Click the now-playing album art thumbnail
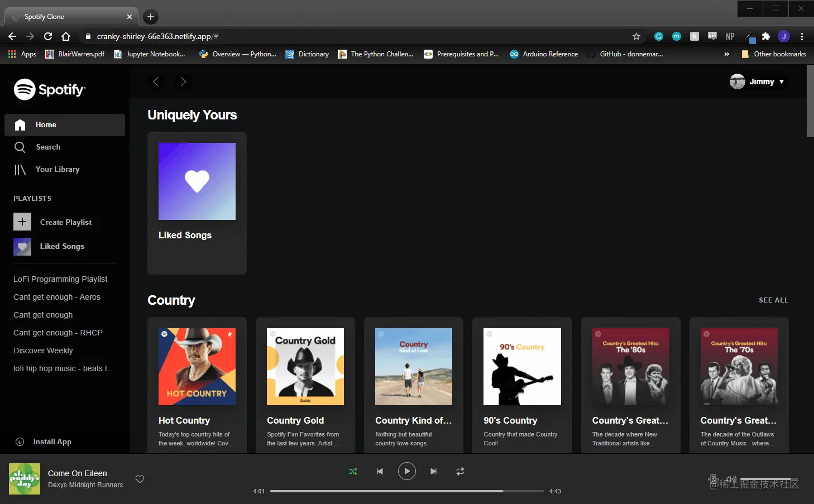Screen dimensions: 814x504 coord(25,479)
